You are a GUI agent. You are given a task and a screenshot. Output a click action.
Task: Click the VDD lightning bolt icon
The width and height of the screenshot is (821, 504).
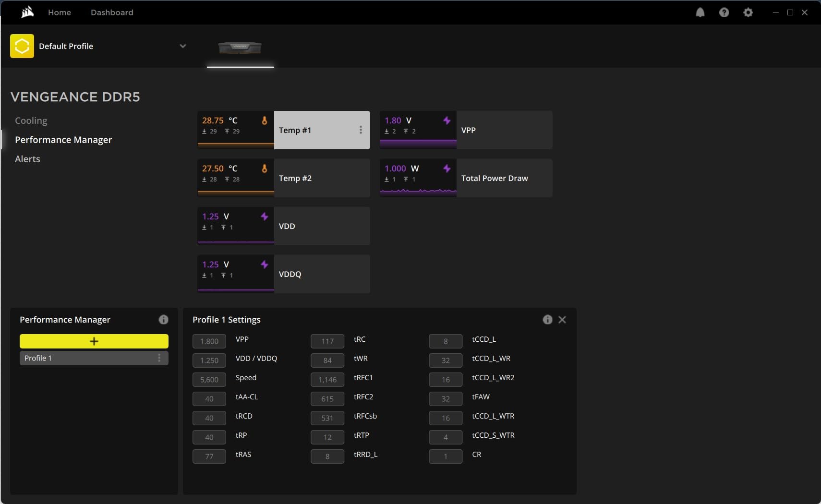click(x=264, y=216)
